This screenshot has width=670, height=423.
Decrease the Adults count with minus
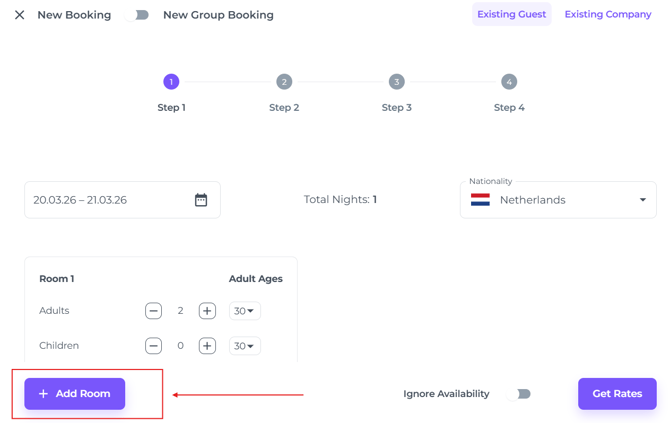(153, 311)
